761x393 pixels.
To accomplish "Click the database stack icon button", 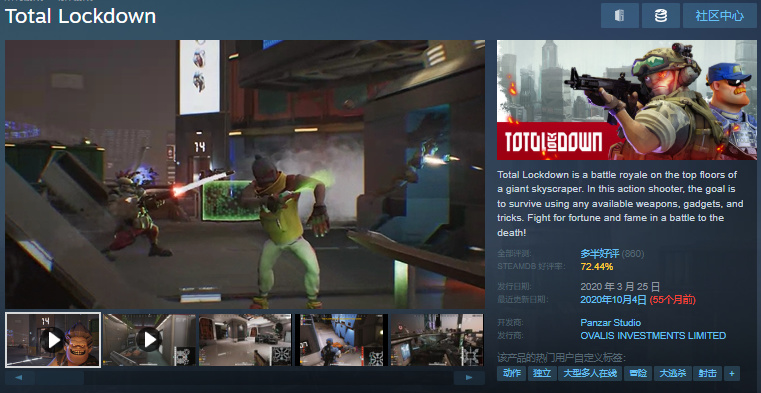I will [661, 16].
